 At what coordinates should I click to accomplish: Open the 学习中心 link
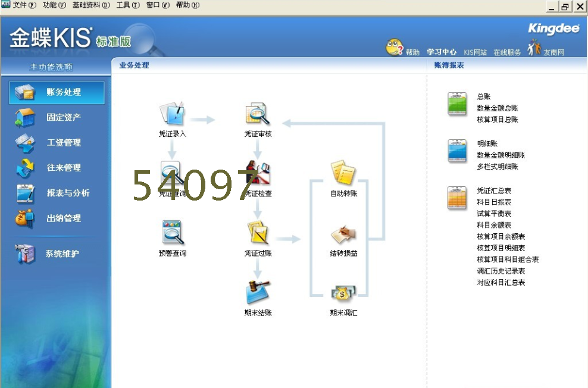point(442,52)
